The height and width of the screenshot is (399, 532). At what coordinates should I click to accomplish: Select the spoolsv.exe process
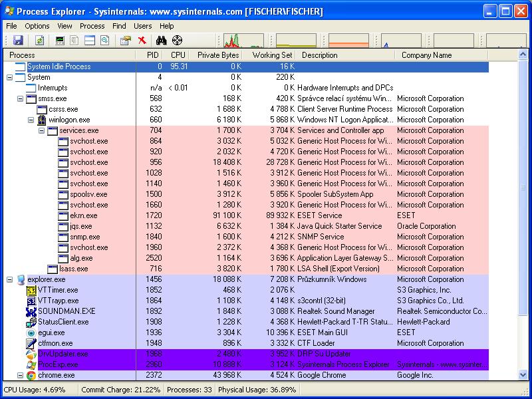point(246,194)
